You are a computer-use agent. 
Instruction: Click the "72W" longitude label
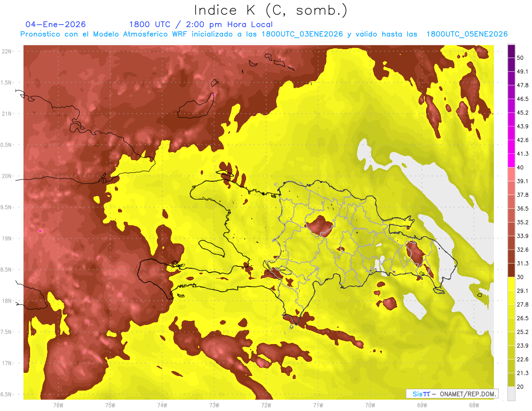tap(266, 405)
